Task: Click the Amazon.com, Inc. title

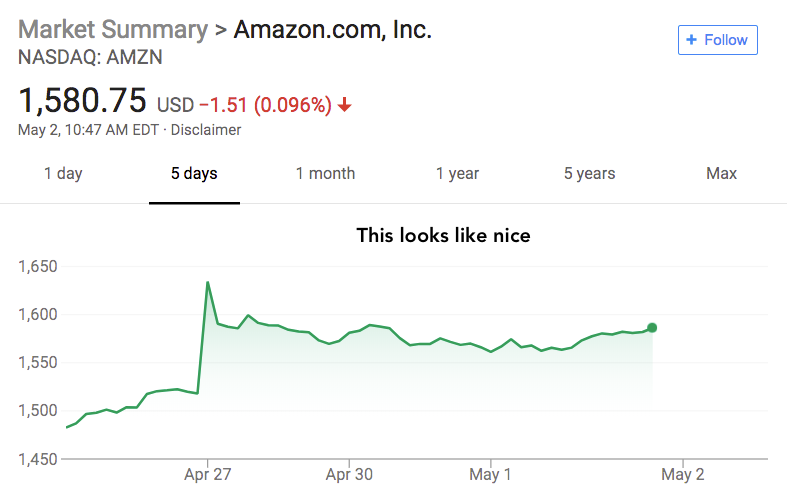Action: [x=333, y=29]
